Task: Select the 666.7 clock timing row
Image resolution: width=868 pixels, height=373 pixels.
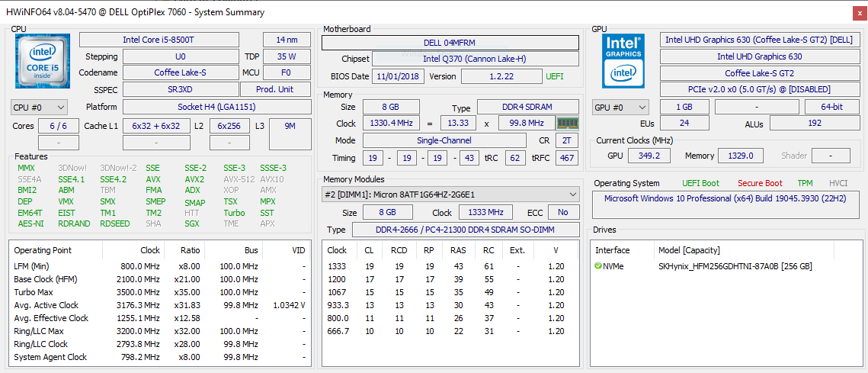Action: coord(450,332)
